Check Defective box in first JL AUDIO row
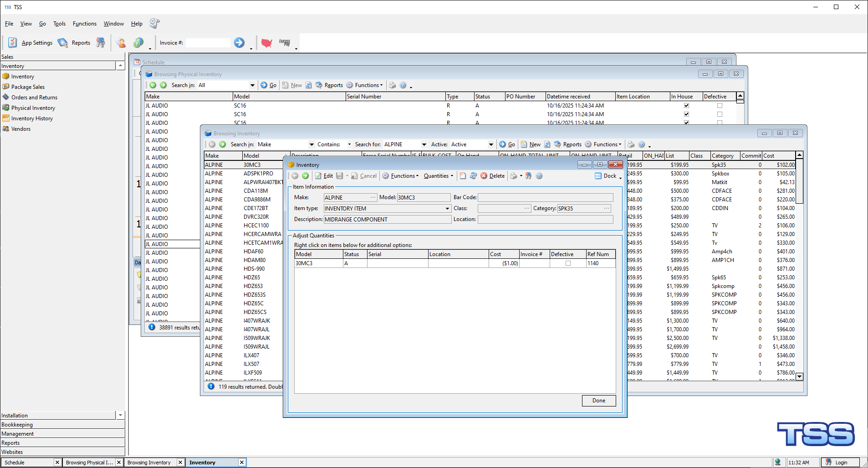Image resolution: width=868 pixels, height=468 pixels. coord(720,106)
